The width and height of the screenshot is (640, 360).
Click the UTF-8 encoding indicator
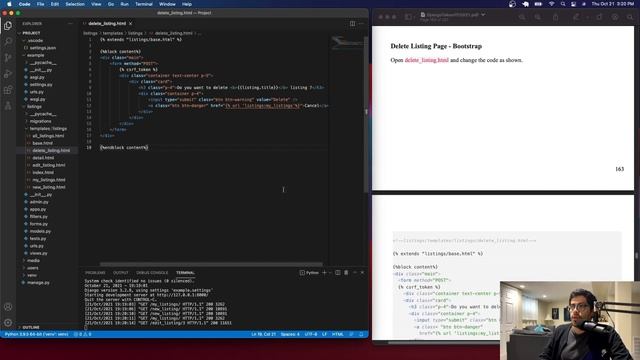(x=311, y=334)
